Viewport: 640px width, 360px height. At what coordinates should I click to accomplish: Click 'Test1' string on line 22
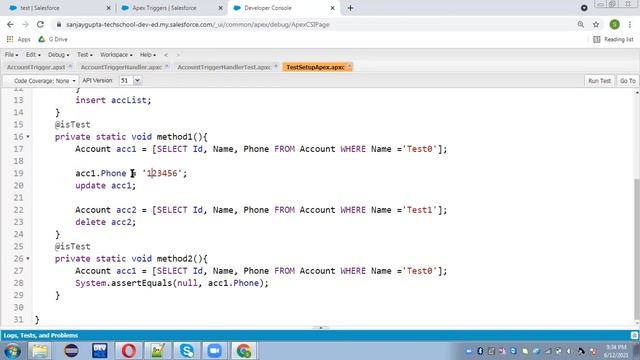pos(419,210)
